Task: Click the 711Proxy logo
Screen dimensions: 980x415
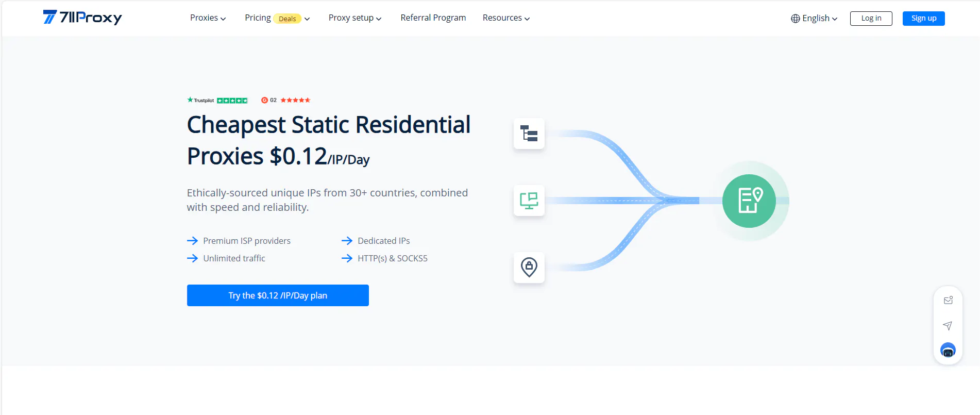Action: 82,18
